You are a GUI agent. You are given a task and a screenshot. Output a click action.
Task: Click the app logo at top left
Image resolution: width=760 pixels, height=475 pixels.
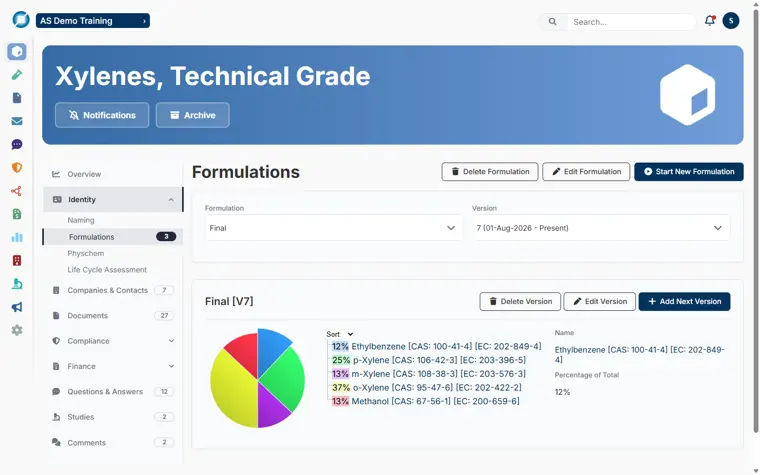coord(21,20)
